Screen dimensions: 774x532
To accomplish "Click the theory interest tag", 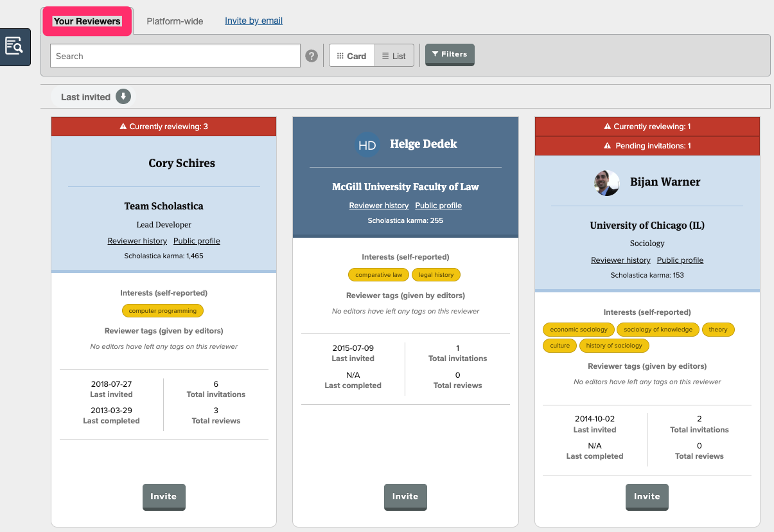I will 718,330.
